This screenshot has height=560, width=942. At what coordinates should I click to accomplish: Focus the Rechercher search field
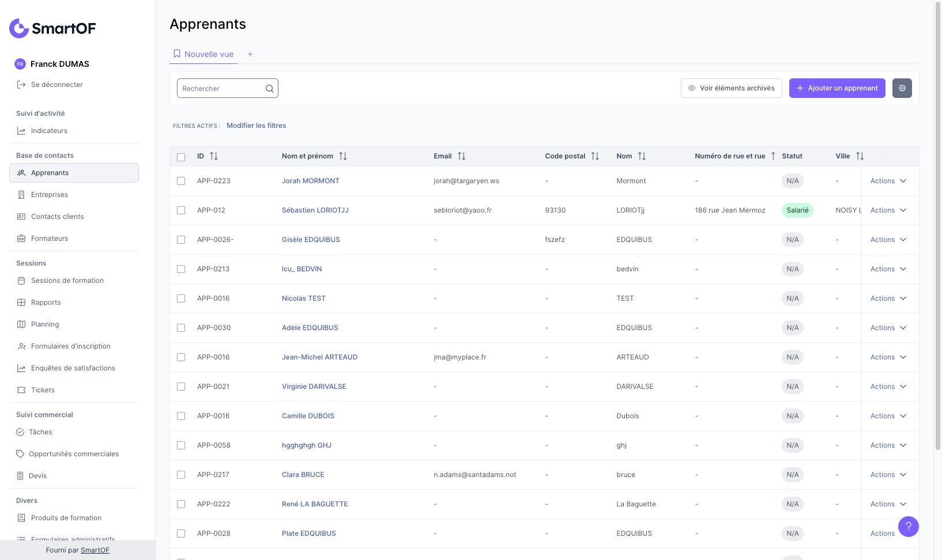point(220,89)
